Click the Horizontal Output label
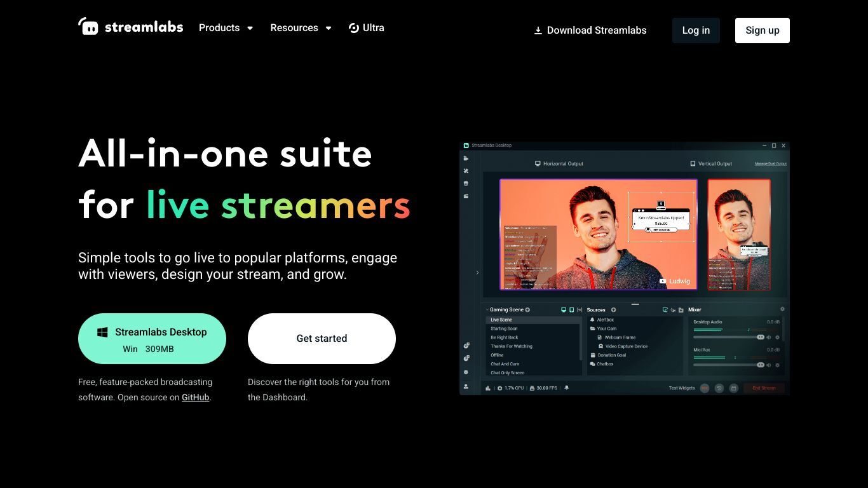The image size is (868, 488). click(559, 164)
